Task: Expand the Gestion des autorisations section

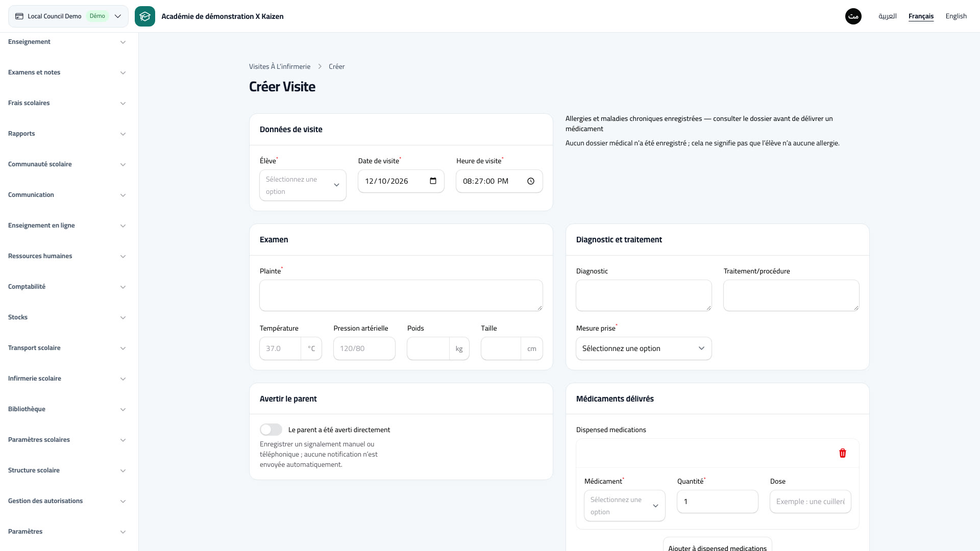Action: (67, 501)
